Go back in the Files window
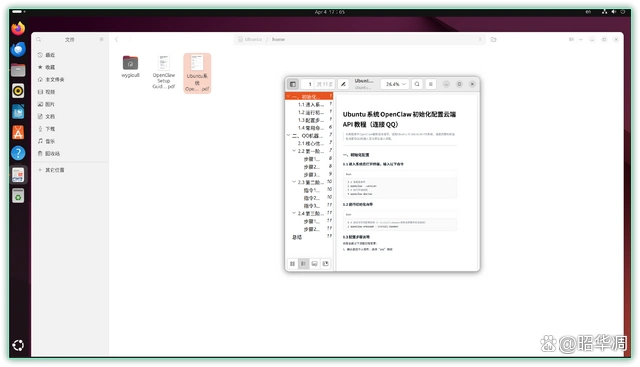640x367 pixels. [116, 40]
